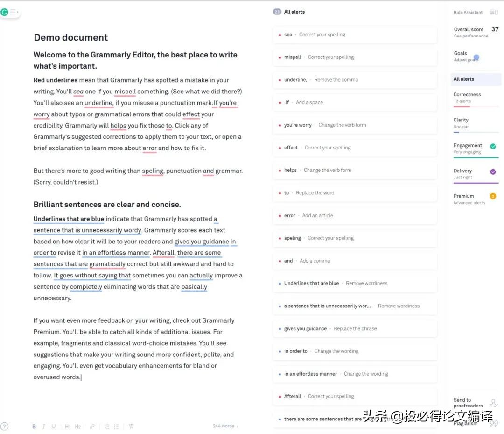Expand the 'mispell' spelling alert
504x434 pixels.
pyautogui.click(x=355, y=57)
